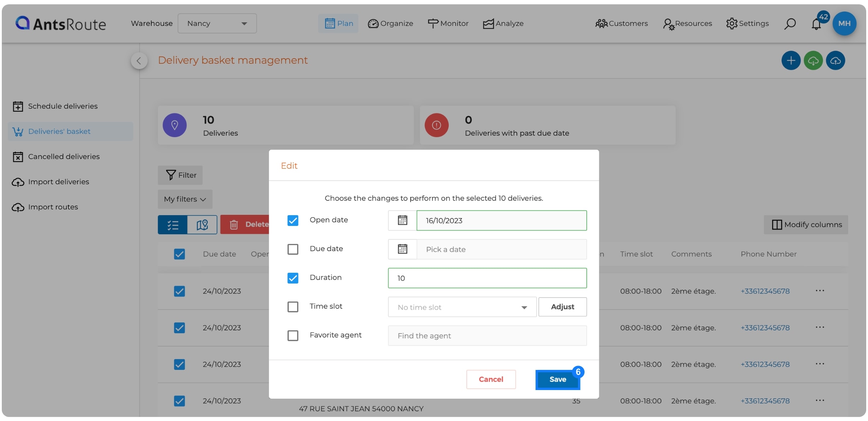This screenshot has width=868, height=421.
Task: Click the Import routes icon
Action: pyautogui.click(x=18, y=207)
